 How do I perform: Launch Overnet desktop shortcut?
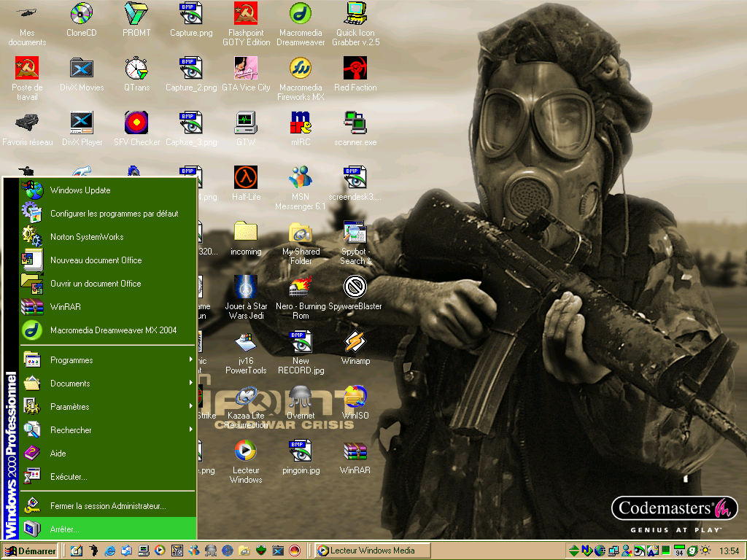click(x=301, y=402)
